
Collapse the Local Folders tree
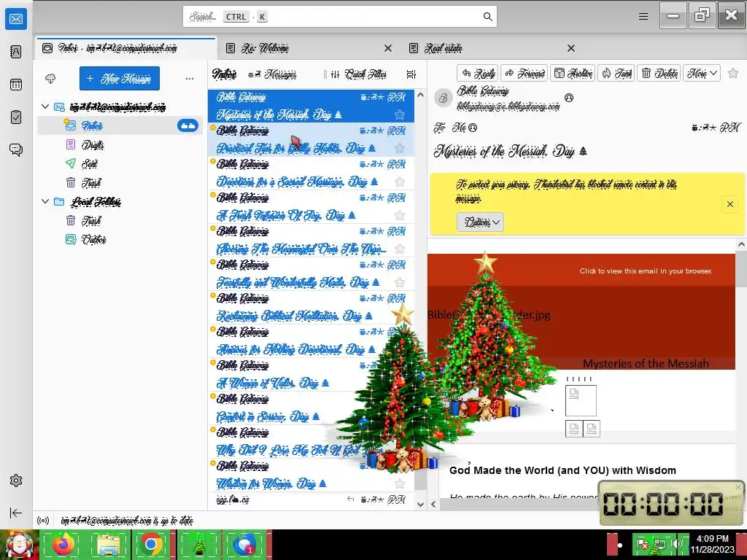45,201
